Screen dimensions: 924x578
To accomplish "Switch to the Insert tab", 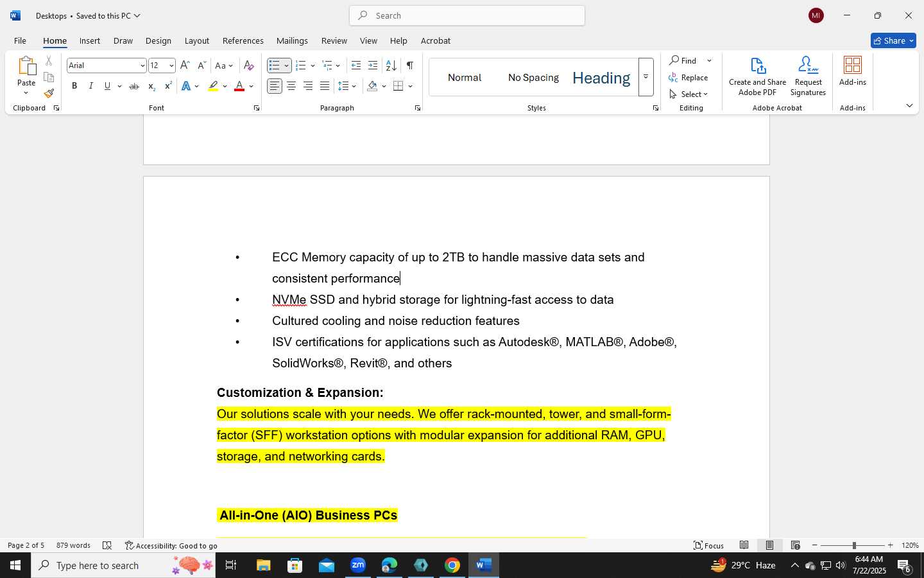I will (90, 40).
